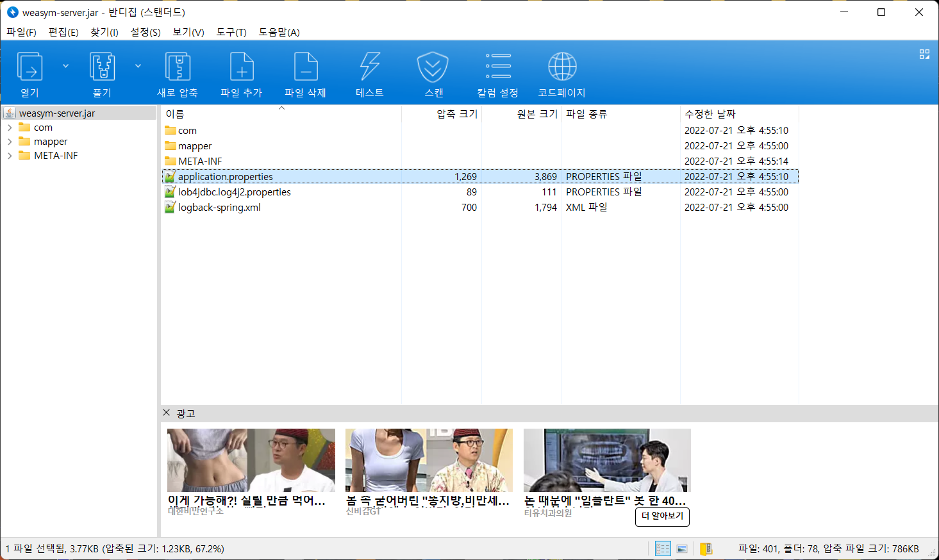Expand the META-INF folder in tree
Image resolution: width=939 pixels, height=560 pixels.
[x=10, y=156]
